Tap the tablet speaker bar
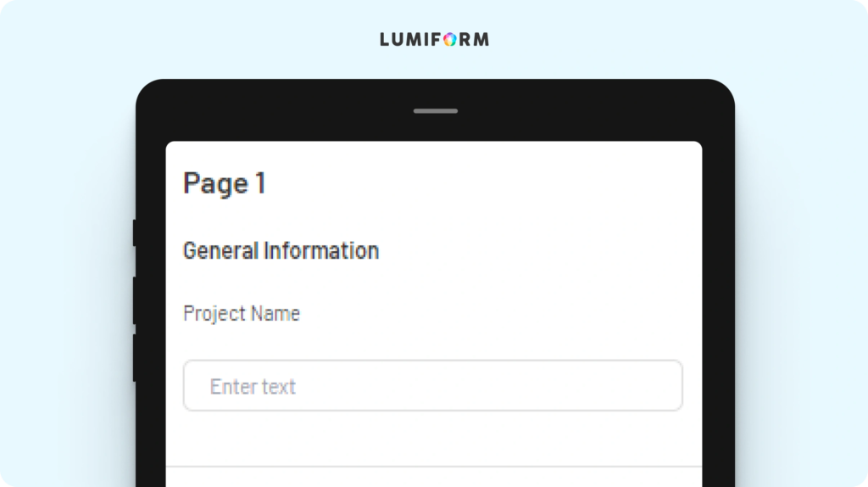Image resolution: width=868 pixels, height=487 pixels. 435,111
